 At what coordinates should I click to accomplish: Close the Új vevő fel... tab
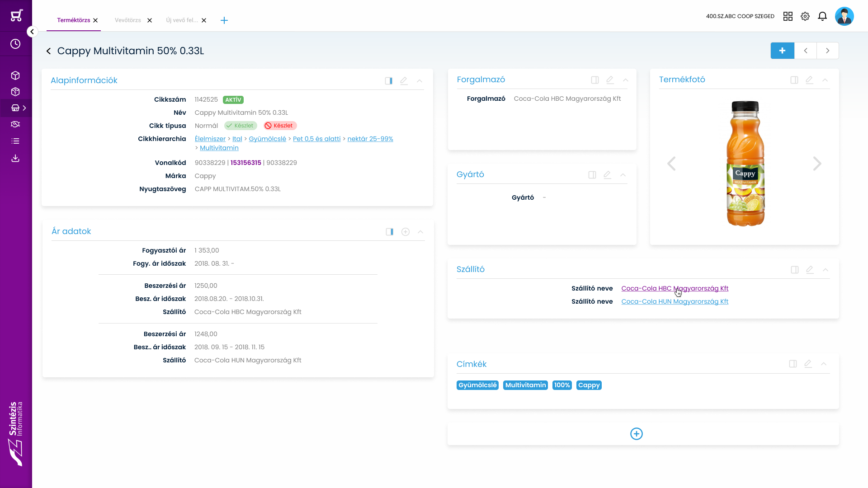[204, 20]
